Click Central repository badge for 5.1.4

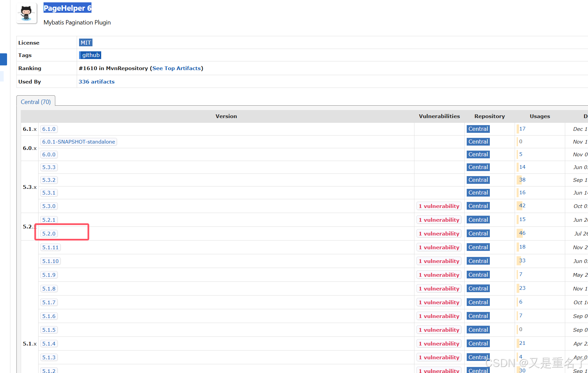tap(478, 343)
